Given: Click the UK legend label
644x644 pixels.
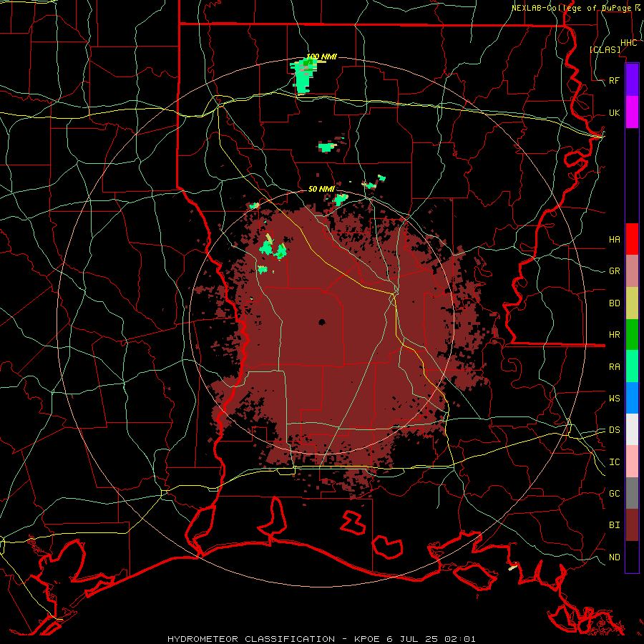Looking at the screenshot, I should coord(615,112).
